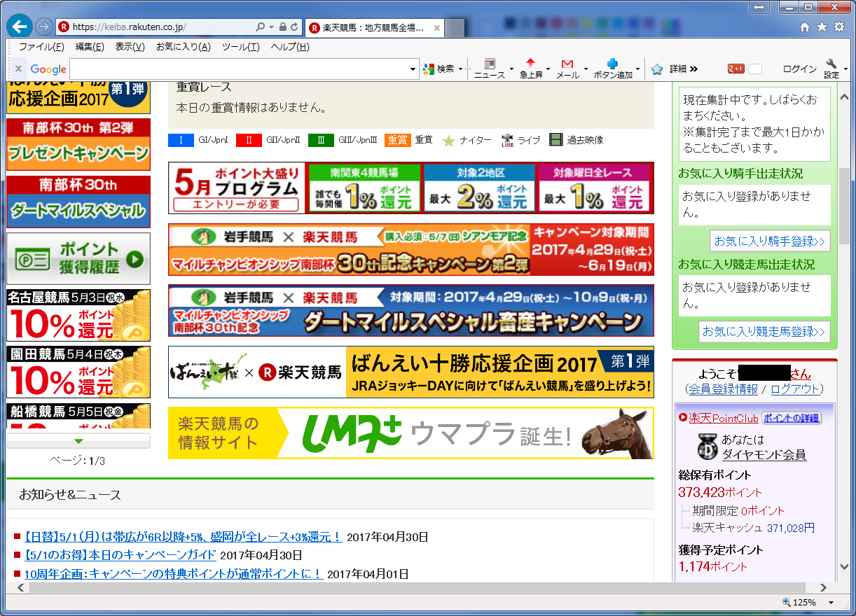Open the メール button dropdown arrow

[x=584, y=69]
